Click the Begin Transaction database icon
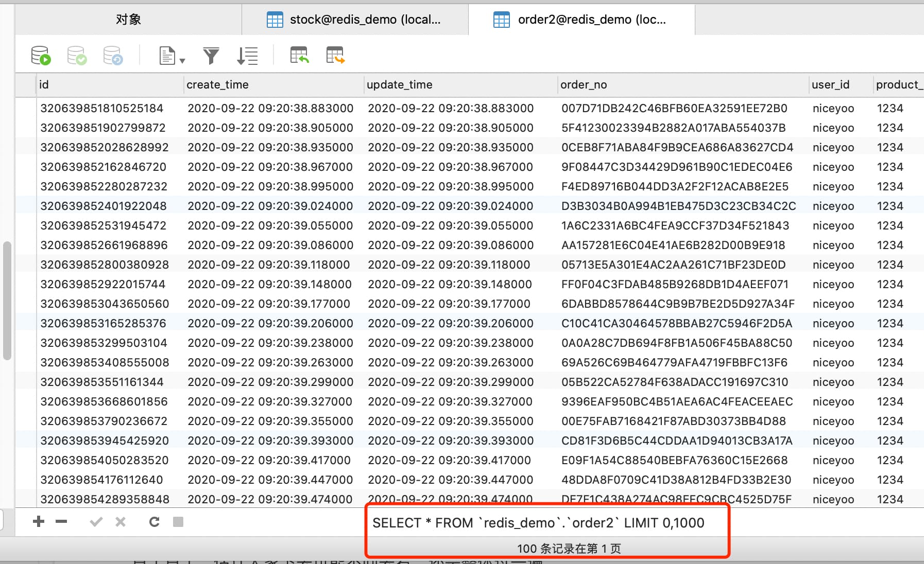Viewport: 924px width, 564px height. click(41, 55)
